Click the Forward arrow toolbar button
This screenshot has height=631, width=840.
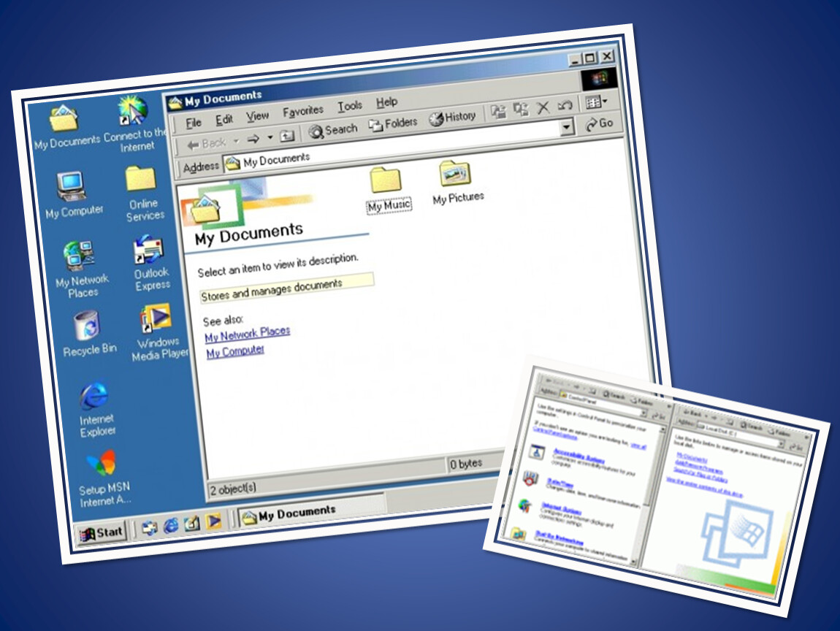253,139
